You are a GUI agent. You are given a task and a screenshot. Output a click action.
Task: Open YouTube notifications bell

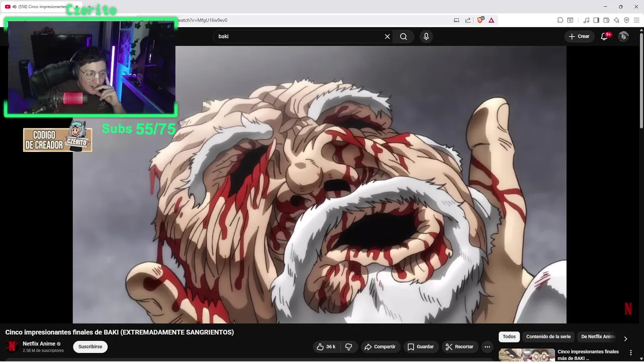click(x=605, y=36)
